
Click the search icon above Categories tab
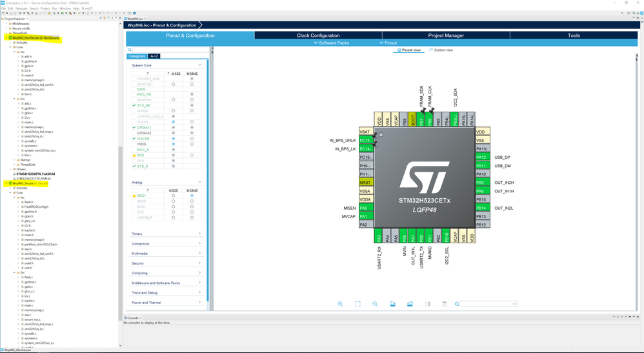pyautogui.click(x=129, y=50)
